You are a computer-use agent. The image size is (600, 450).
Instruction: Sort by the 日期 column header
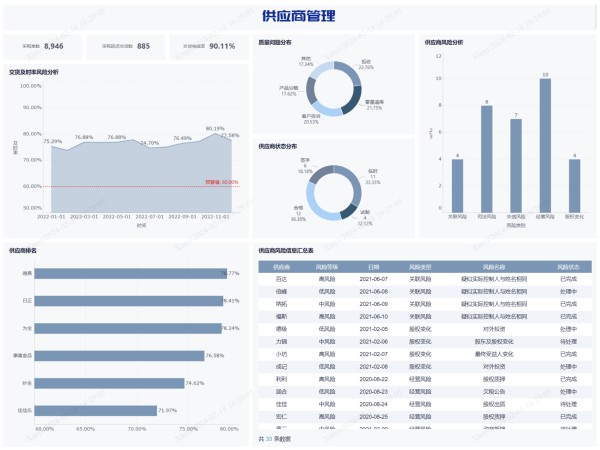point(373,267)
